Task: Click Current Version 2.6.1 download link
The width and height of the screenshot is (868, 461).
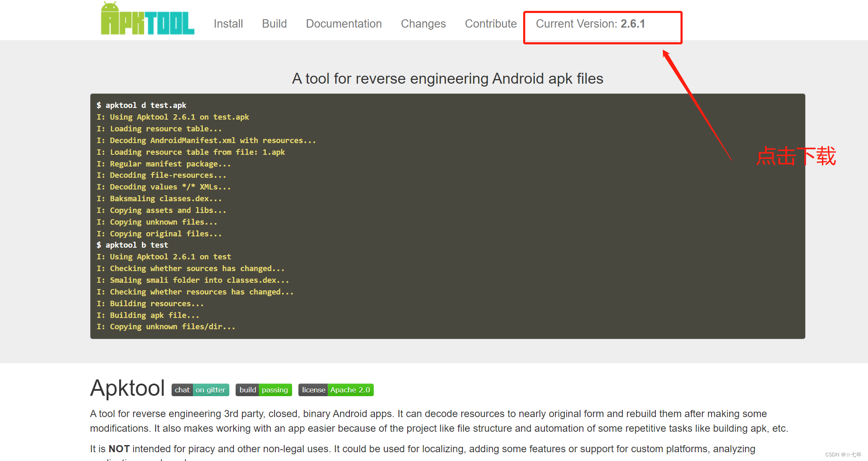Action: pos(590,24)
